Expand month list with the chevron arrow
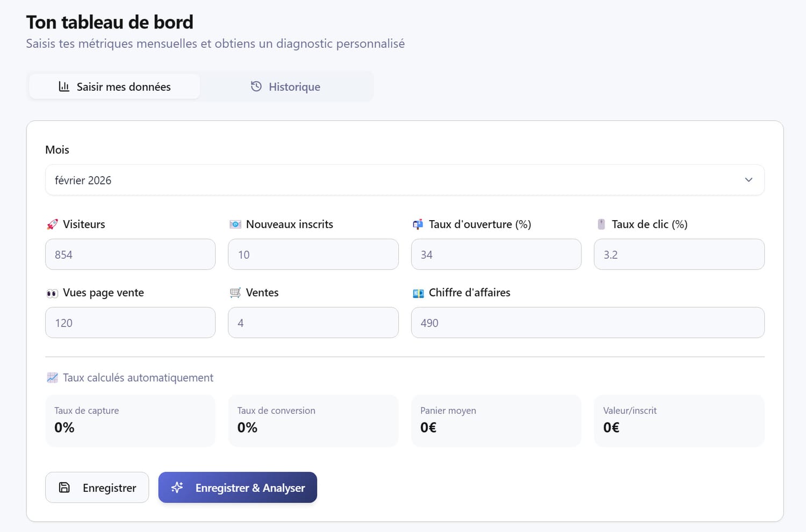The image size is (806, 532). (749, 180)
